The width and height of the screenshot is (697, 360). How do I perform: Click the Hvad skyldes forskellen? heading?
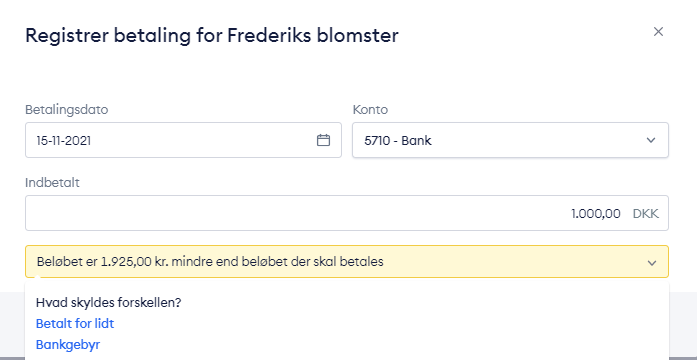click(x=108, y=303)
